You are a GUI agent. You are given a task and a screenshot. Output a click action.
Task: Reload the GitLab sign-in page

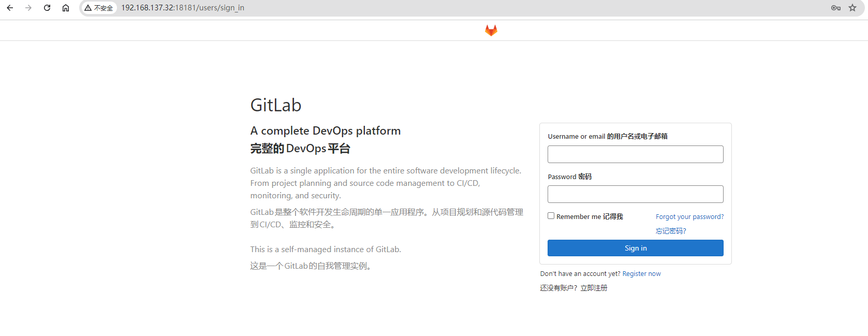coord(47,8)
